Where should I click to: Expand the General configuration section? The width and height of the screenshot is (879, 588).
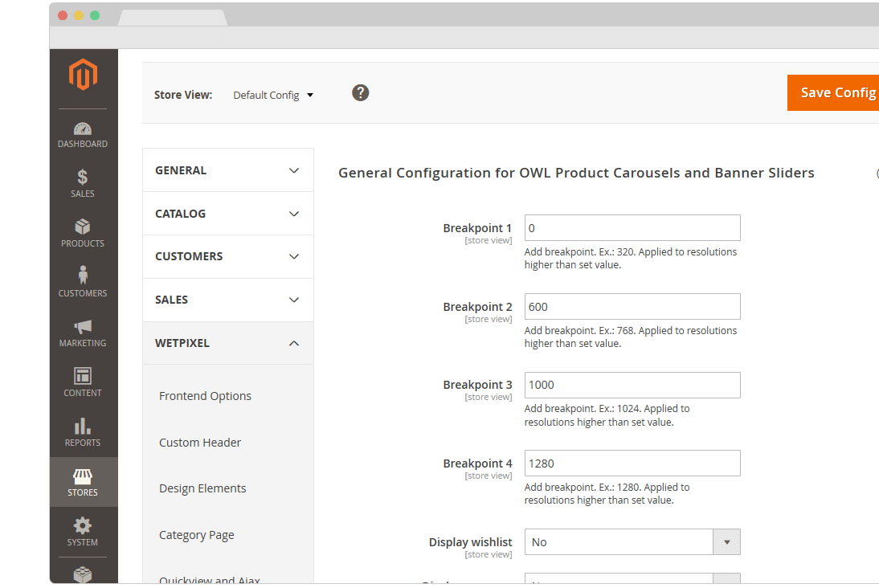[x=228, y=170]
